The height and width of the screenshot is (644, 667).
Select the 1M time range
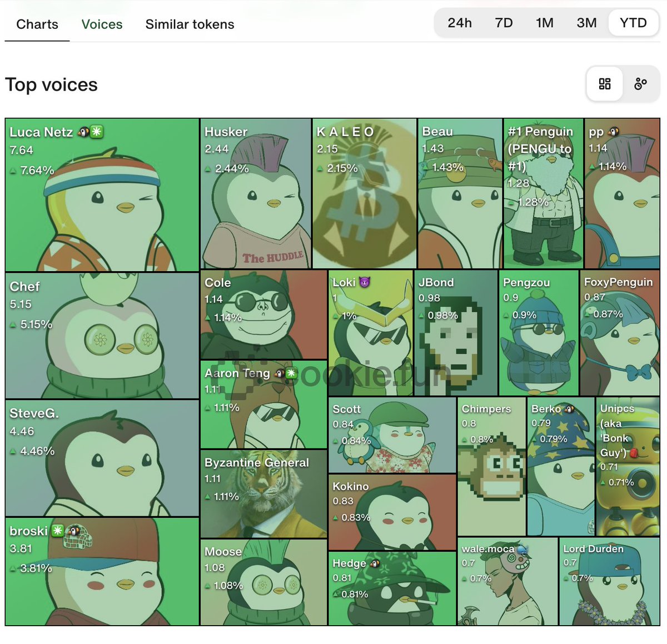545,23
